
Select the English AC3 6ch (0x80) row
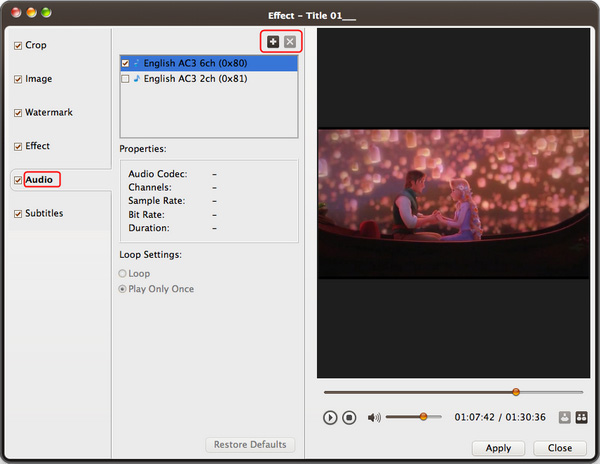(209, 63)
